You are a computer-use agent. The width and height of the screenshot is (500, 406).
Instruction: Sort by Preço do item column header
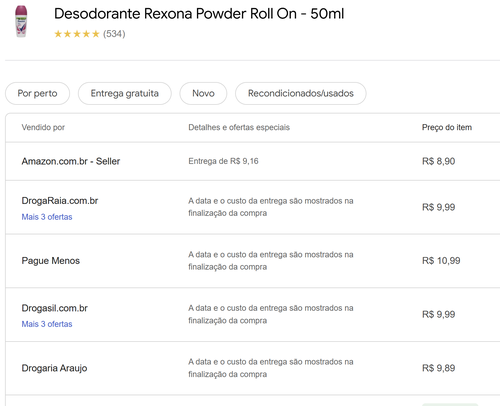coord(447,127)
